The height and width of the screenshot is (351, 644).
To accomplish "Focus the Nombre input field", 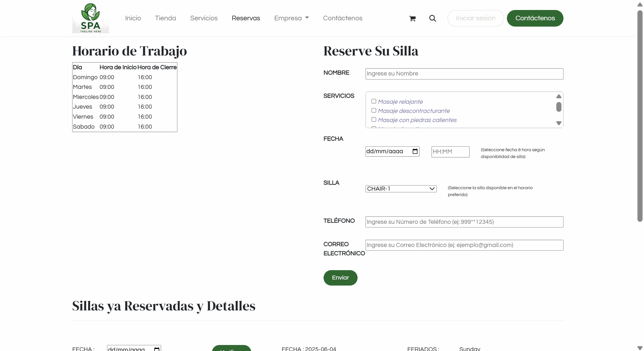I will pos(464,74).
